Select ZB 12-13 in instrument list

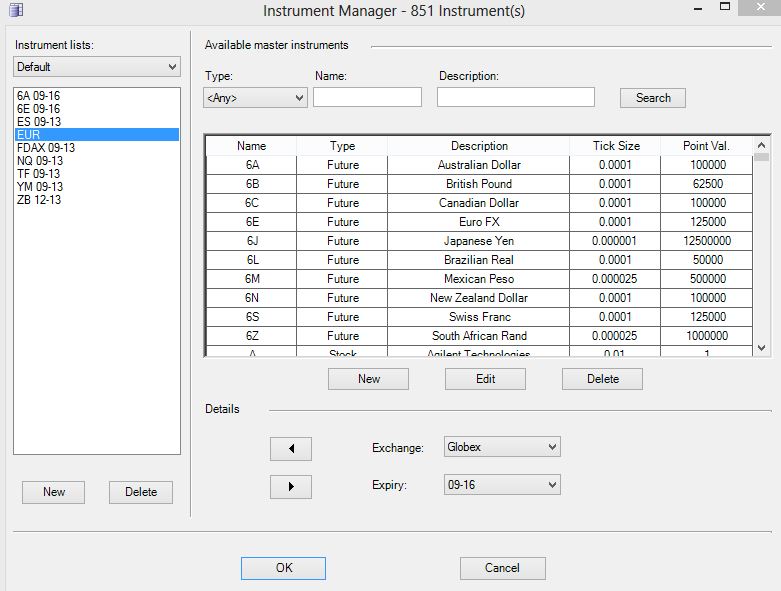tap(39, 200)
